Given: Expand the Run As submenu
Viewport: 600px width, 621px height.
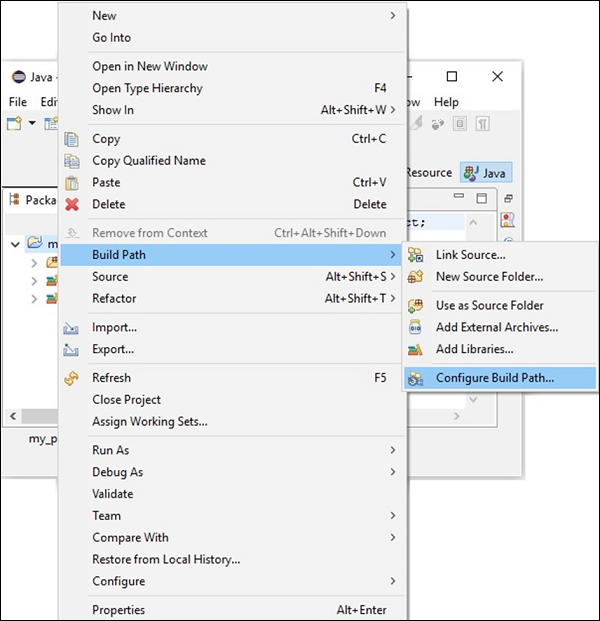Looking at the screenshot, I should [x=393, y=450].
